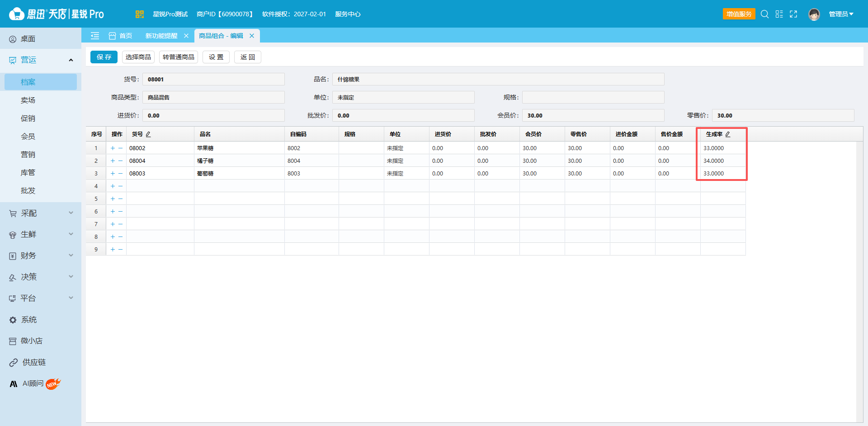Image resolution: width=868 pixels, height=426 pixels.
Task: Open AI顾问 advisor in the sidebar
Action: click(x=41, y=383)
